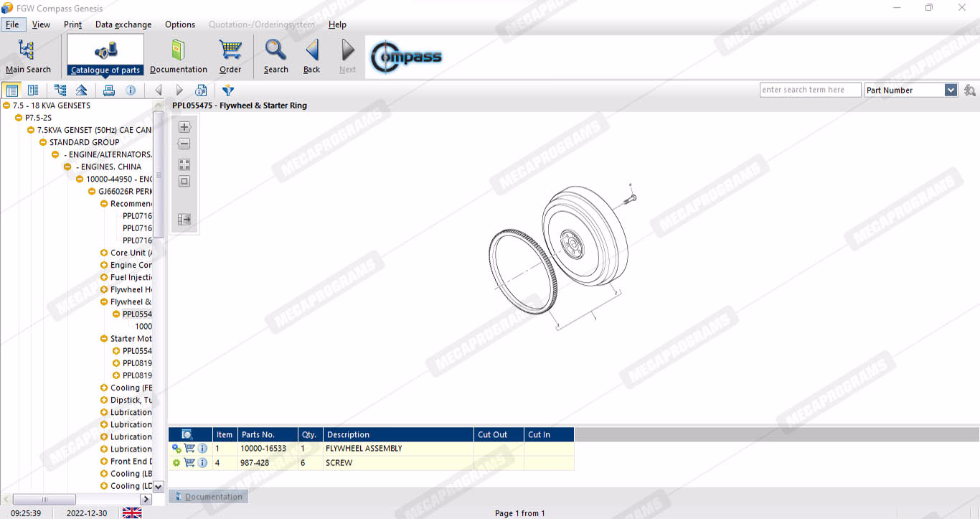Select the GJ66026R PERK tree item

click(125, 191)
